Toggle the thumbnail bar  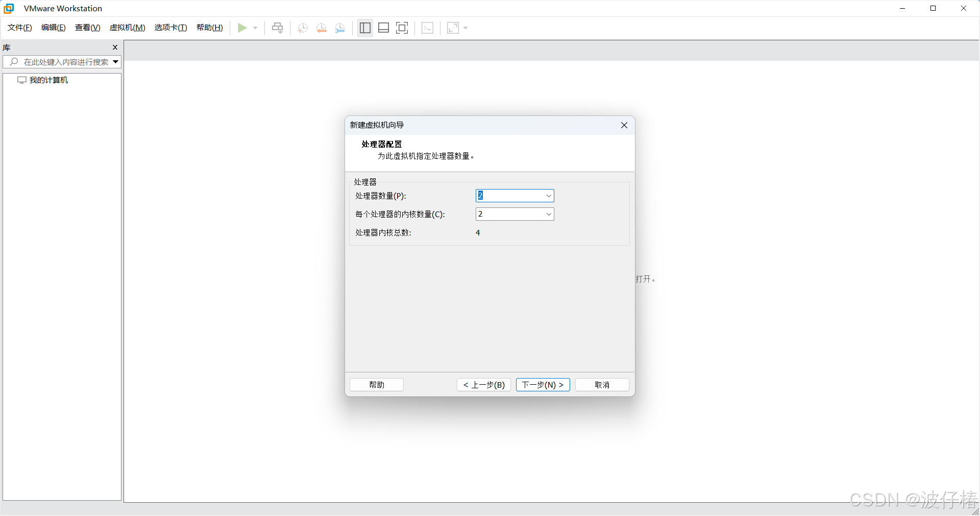[x=383, y=28]
